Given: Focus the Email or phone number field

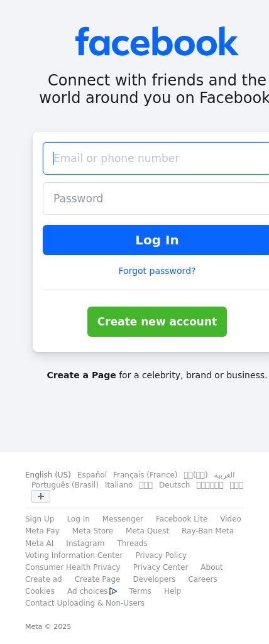Looking at the screenshot, I should click(156, 158).
